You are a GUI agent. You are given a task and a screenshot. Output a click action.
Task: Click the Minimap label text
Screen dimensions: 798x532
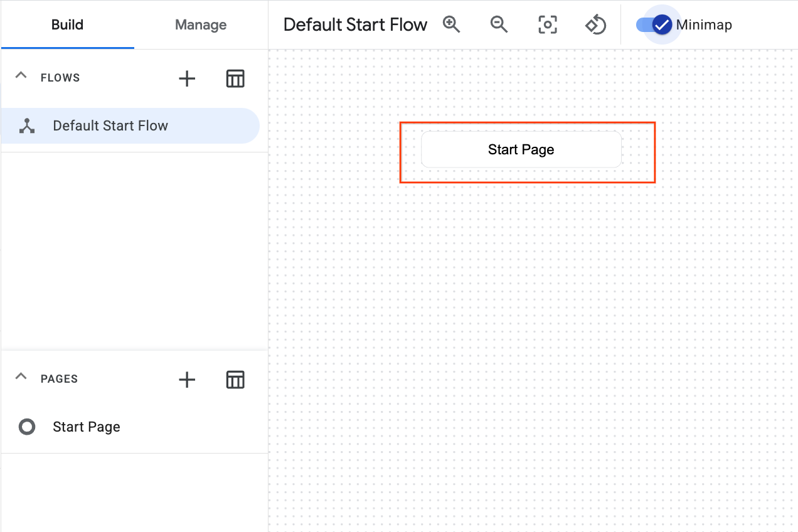coord(704,25)
